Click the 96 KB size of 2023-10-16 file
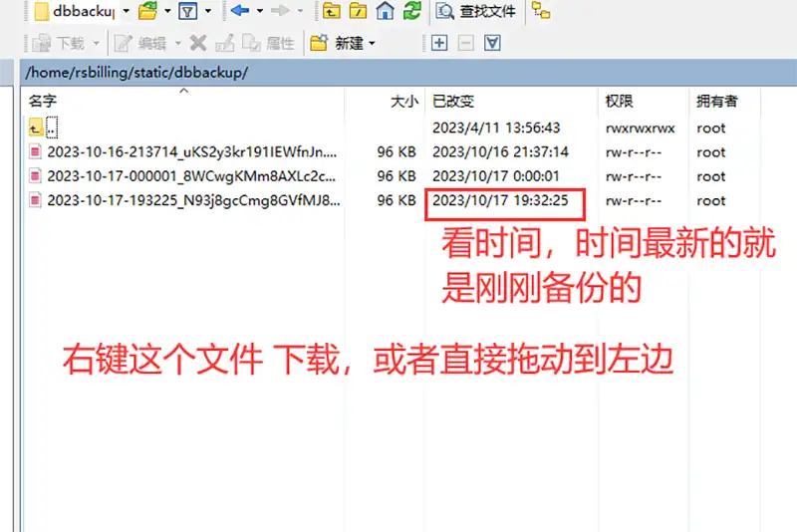This screenshot has height=532, width=797. (397, 151)
